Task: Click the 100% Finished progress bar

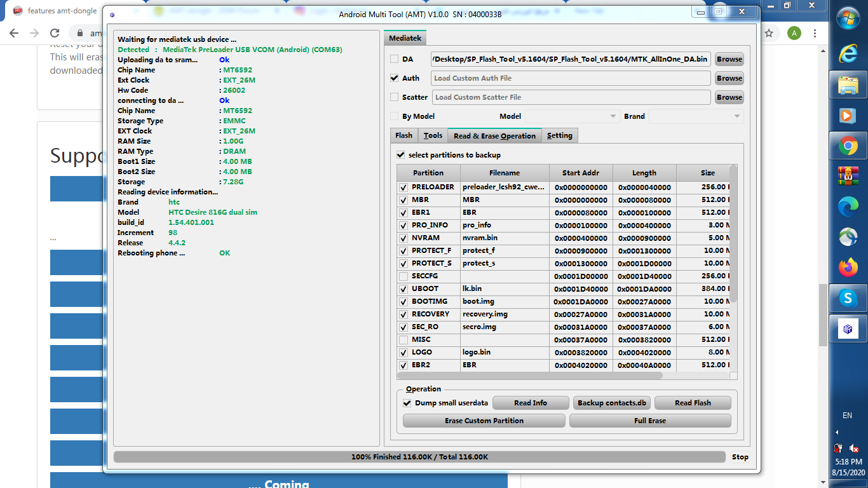Action: (419, 457)
